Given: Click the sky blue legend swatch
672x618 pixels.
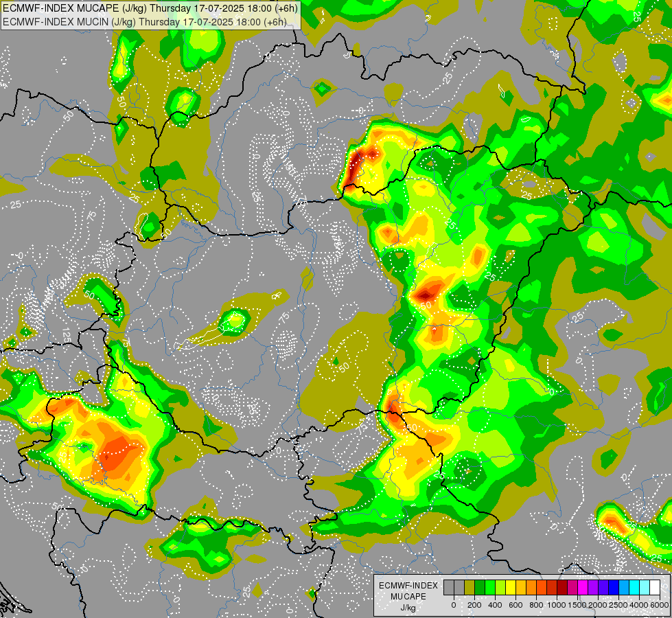Looking at the screenshot, I should coord(625,588).
